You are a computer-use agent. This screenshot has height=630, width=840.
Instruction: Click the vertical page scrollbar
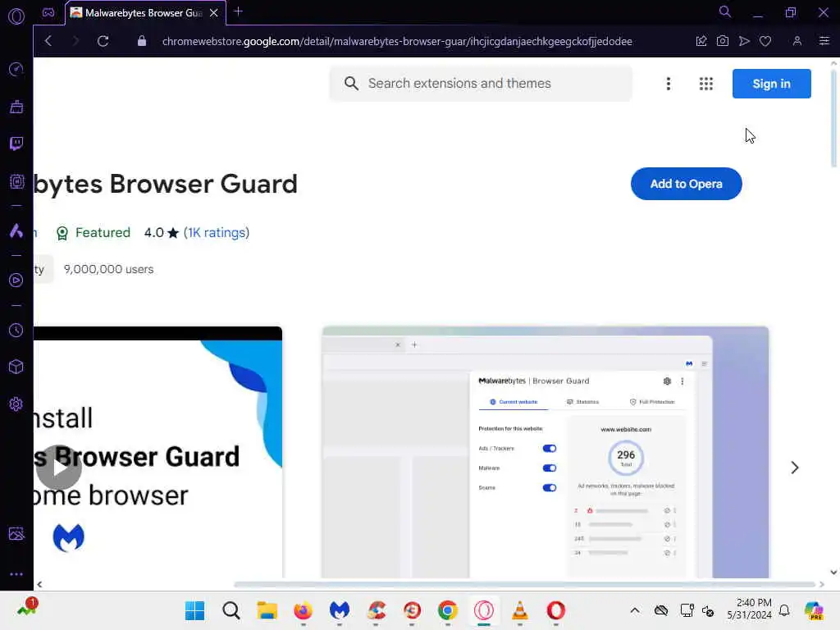[833, 118]
